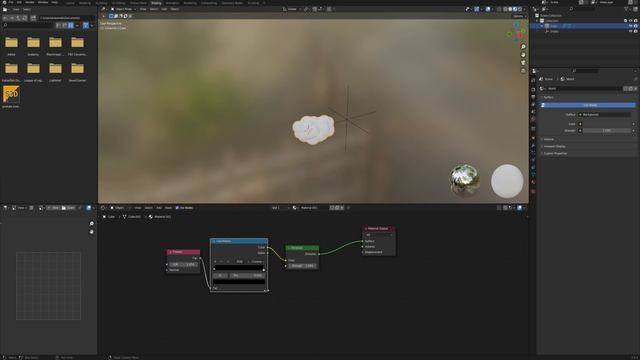
Task: Open the Material Output target dropdown
Action: tap(379, 235)
